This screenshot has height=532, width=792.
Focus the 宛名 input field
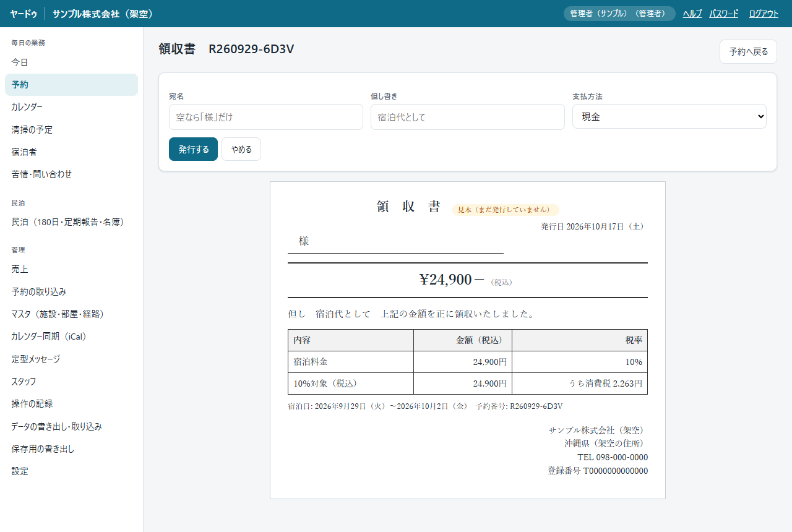266,117
